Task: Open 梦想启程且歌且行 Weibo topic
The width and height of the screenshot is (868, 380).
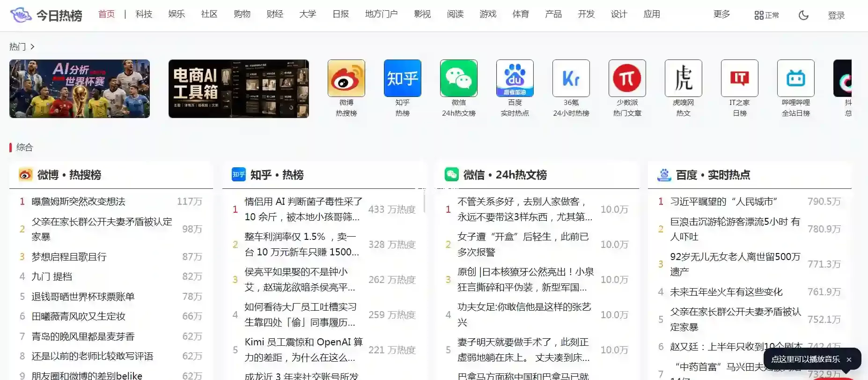Action: click(x=69, y=257)
